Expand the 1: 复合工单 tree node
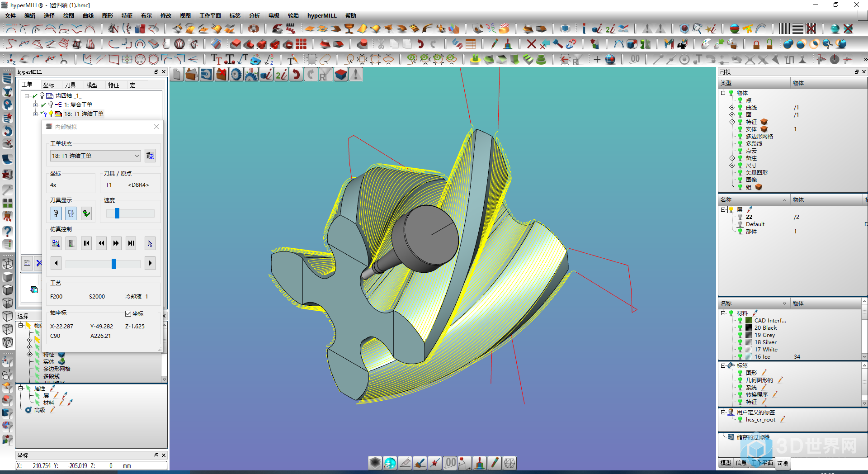The image size is (868, 474). 35,105
